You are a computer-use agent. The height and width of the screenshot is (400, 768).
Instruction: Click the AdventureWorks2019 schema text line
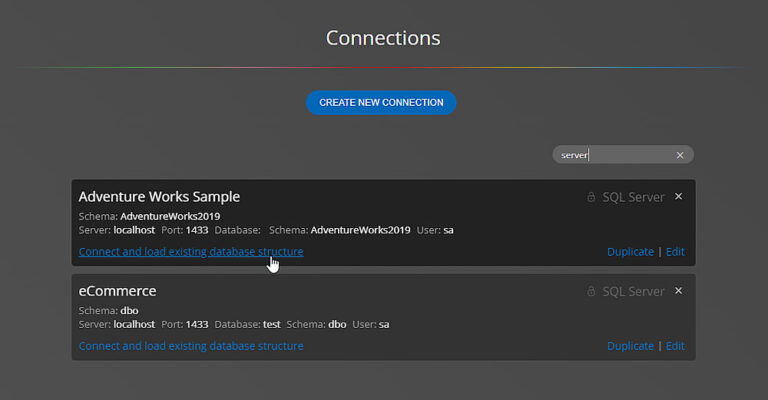pyautogui.click(x=149, y=216)
